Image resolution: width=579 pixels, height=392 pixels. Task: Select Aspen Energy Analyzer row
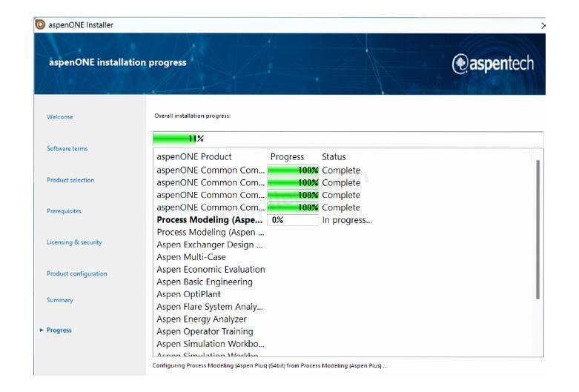click(x=202, y=319)
